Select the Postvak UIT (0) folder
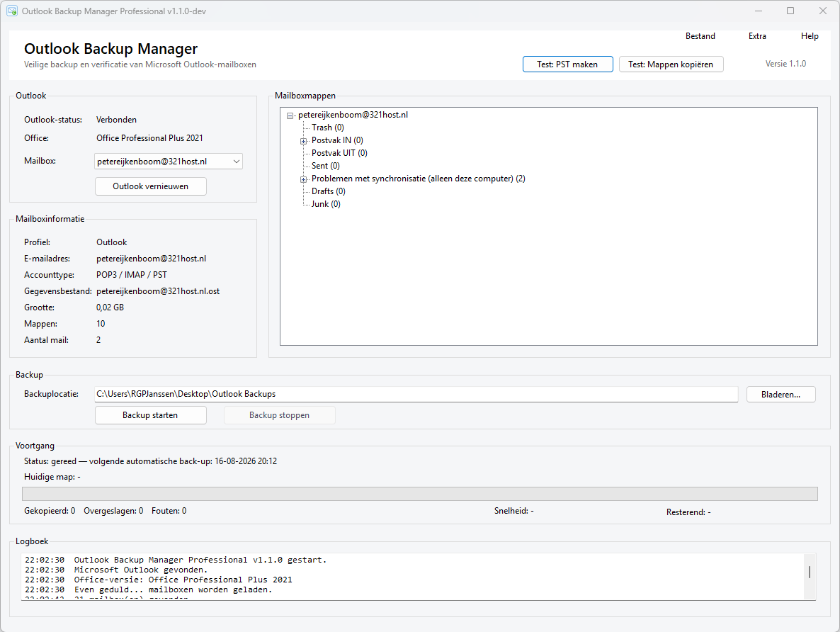Viewport: 840px width, 632px height. coord(339,153)
